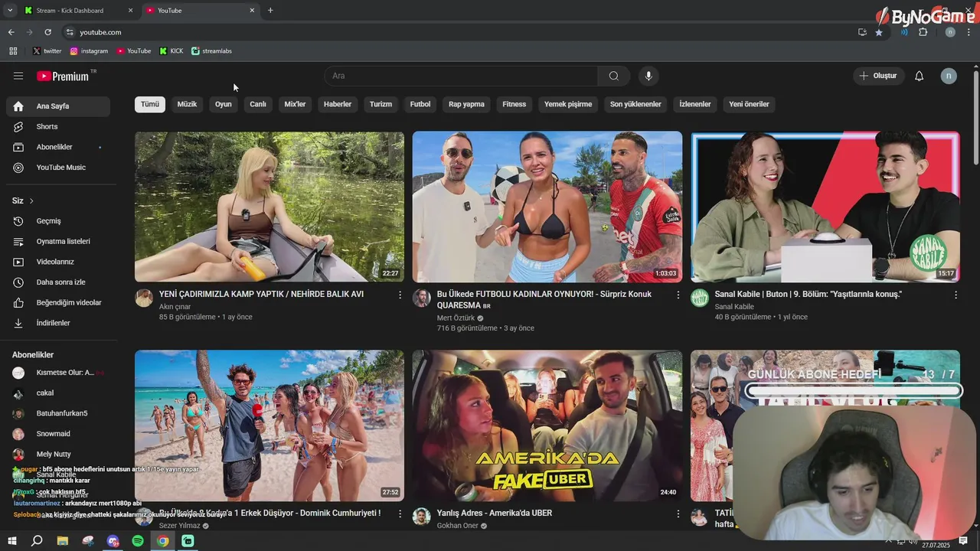The image size is (980, 551).
Task: Open the Gokhan Oner channel link
Action: [458, 526]
